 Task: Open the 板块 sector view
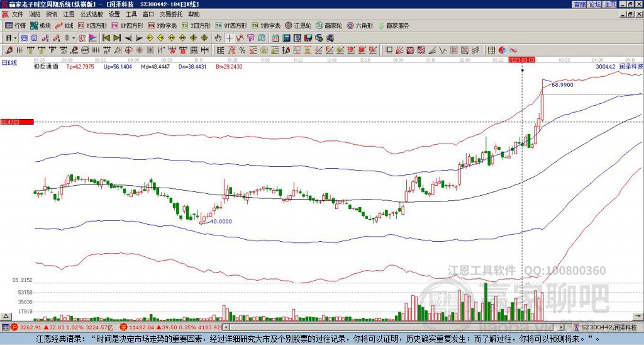(x=40, y=25)
